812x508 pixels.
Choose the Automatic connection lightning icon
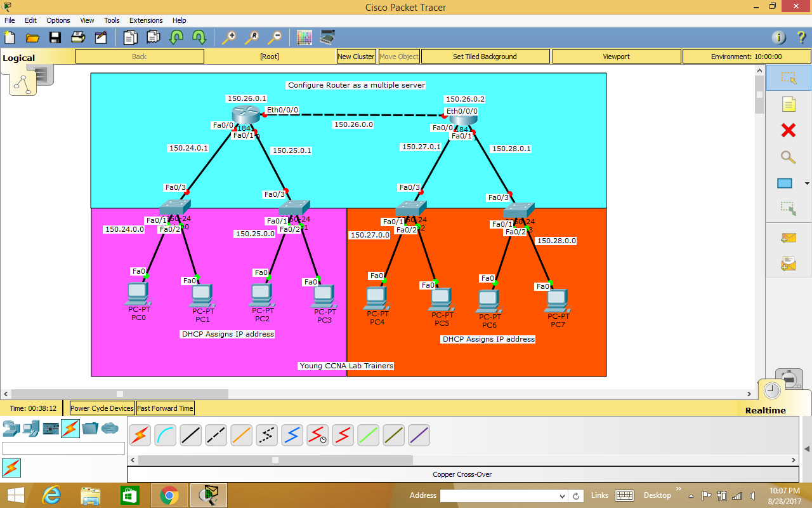click(140, 435)
